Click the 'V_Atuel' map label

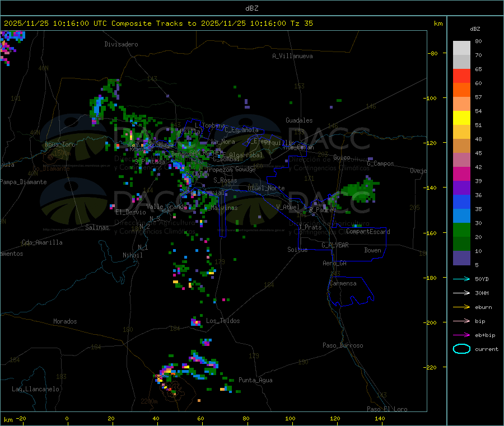point(288,207)
